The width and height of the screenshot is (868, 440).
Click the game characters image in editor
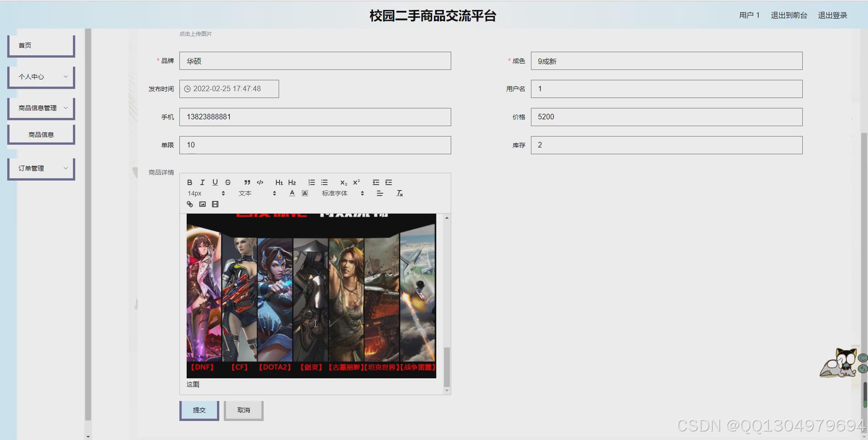(311, 296)
